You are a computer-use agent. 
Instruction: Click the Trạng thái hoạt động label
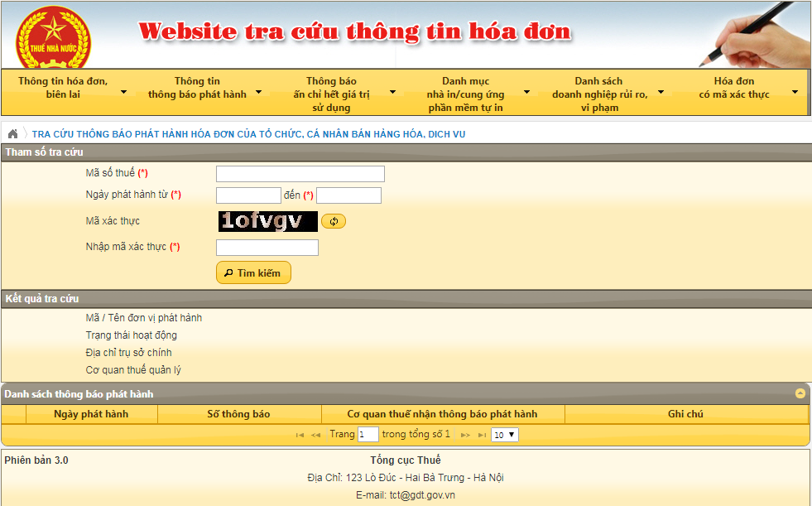(132, 335)
